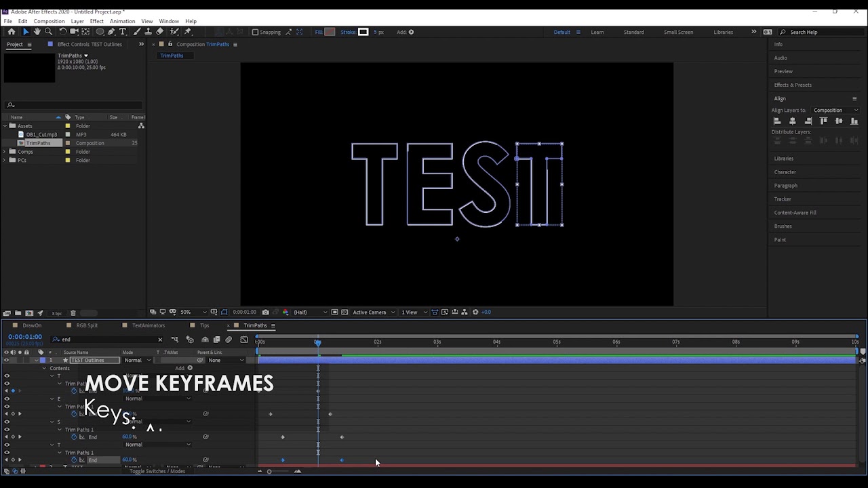
Task: Toggle frame blending icon in timeline
Action: (217, 340)
